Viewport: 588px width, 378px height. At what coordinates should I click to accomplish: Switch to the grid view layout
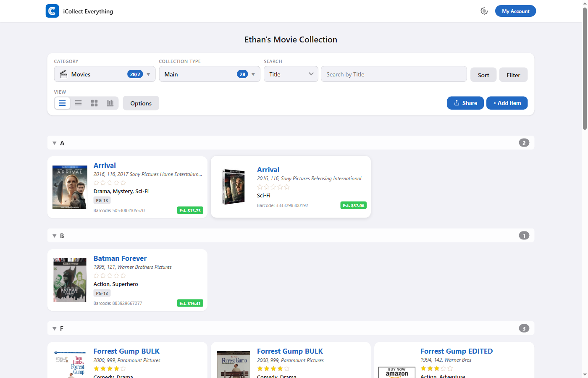[x=94, y=102]
